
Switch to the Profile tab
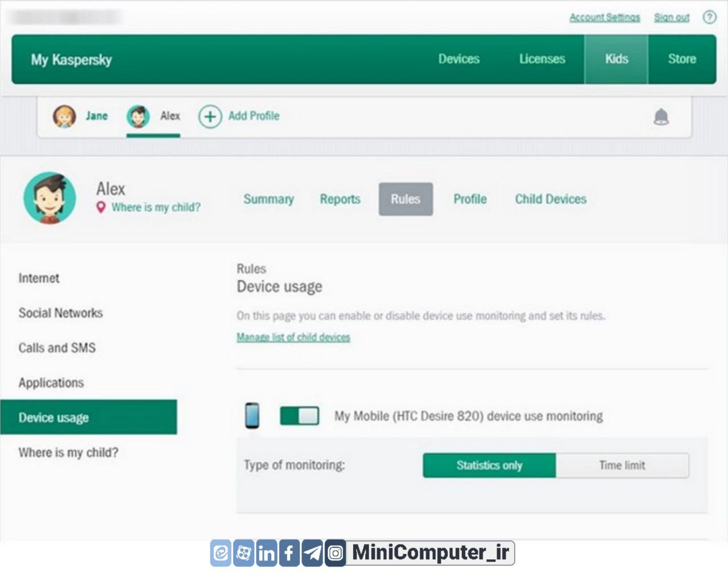click(x=470, y=199)
